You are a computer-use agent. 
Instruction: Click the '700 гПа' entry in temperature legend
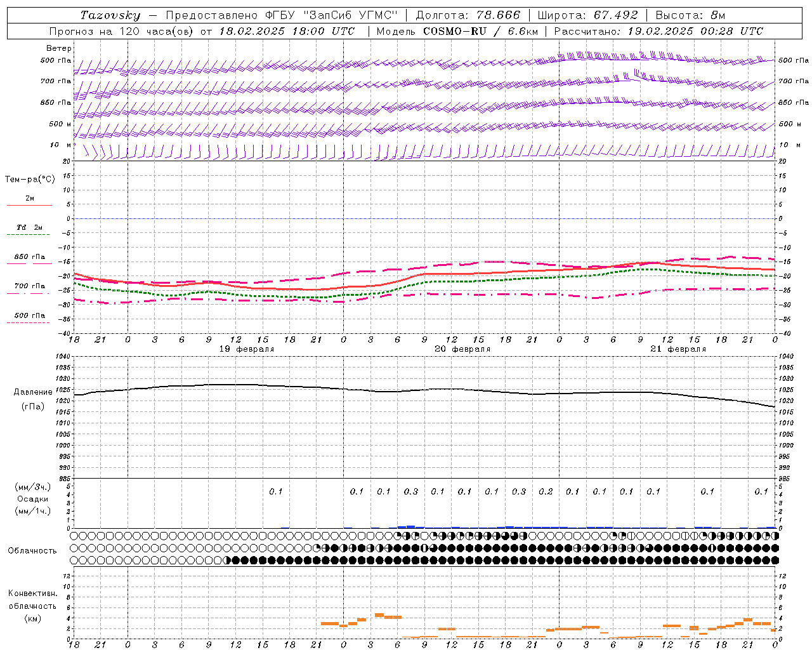tap(30, 286)
